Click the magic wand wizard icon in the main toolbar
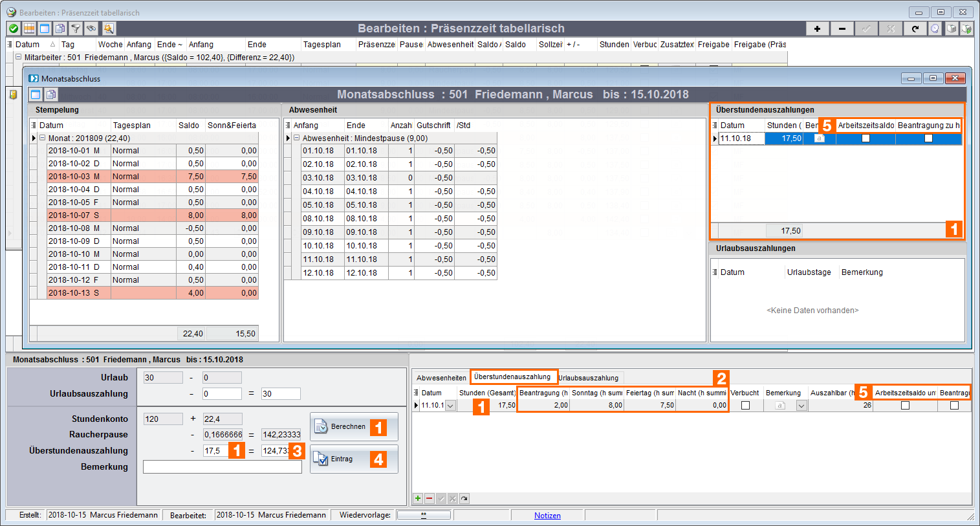The image size is (980, 526). pyautogui.click(x=109, y=28)
